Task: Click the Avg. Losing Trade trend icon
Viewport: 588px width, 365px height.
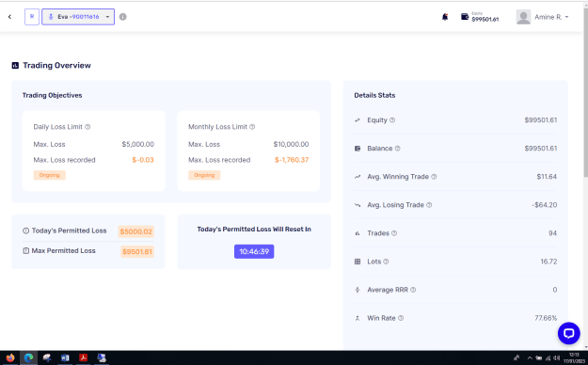Action: [358, 205]
